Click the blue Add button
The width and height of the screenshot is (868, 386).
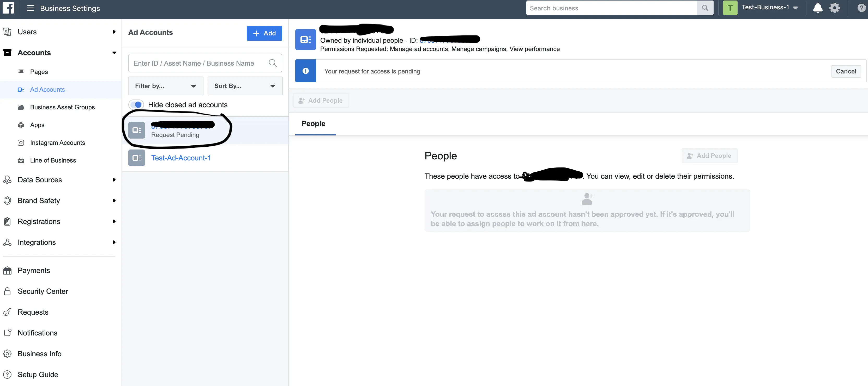click(x=264, y=33)
